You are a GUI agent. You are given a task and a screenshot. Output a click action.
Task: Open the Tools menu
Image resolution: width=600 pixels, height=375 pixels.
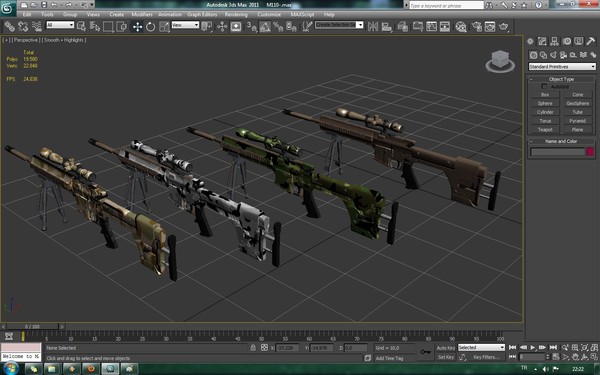point(47,15)
